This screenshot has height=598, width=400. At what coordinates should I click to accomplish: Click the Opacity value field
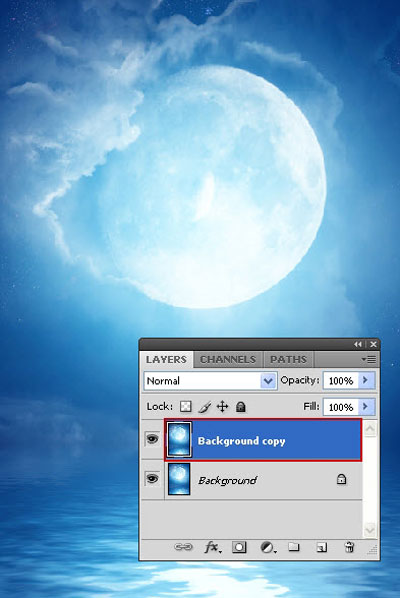pyautogui.click(x=341, y=381)
